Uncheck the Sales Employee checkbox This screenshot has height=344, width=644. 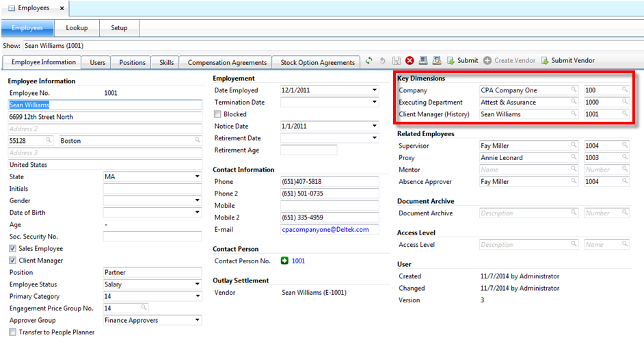coord(13,249)
